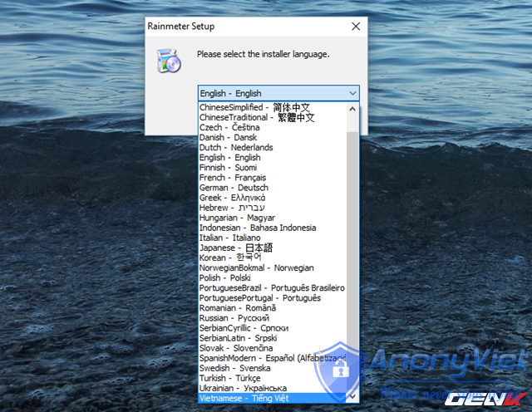The width and height of the screenshot is (532, 412).
Task: Choose Czech - Čeština from list
Action: tap(273, 127)
